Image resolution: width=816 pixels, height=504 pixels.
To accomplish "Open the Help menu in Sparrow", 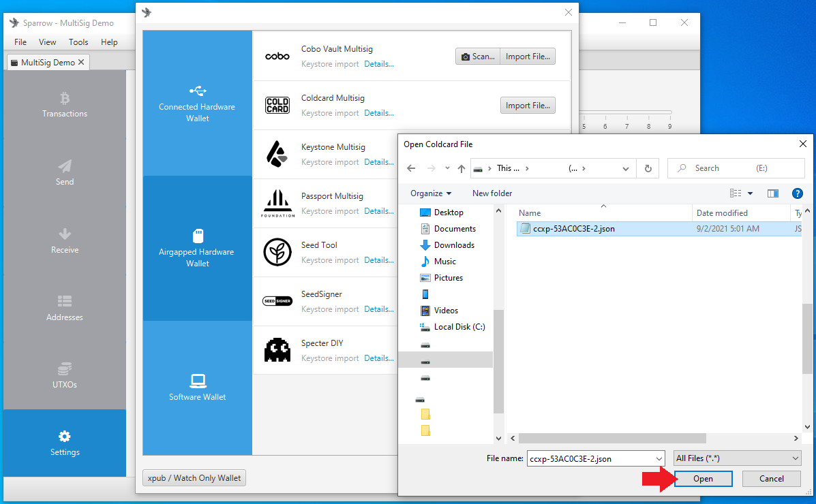I will pos(109,42).
